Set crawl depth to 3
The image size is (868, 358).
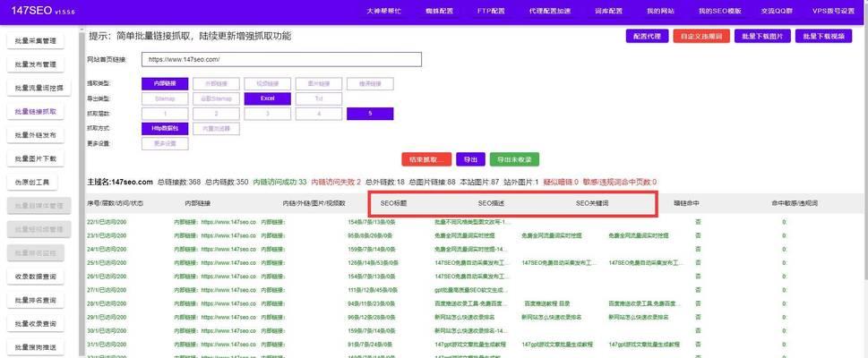[x=267, y=114]
